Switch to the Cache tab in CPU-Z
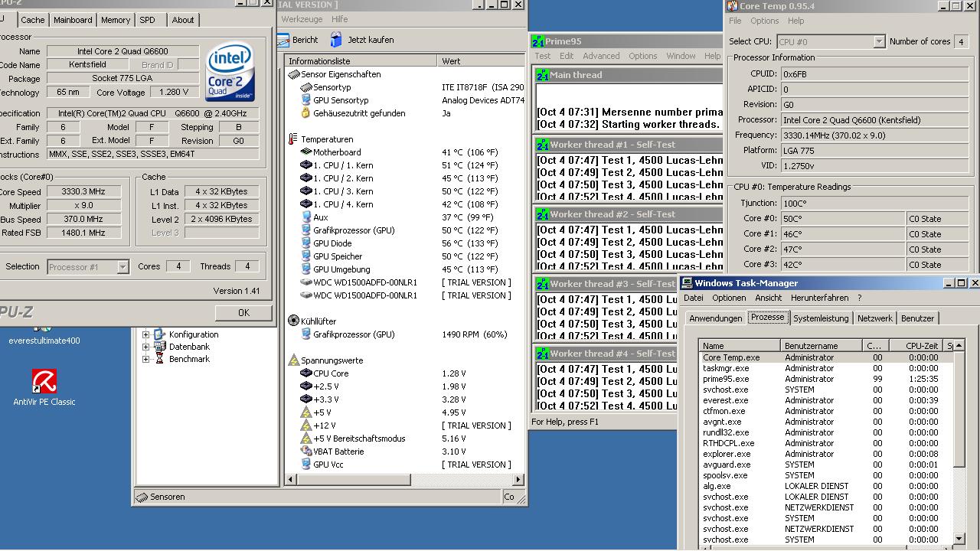Screen dimensions: 980x551 32,20
